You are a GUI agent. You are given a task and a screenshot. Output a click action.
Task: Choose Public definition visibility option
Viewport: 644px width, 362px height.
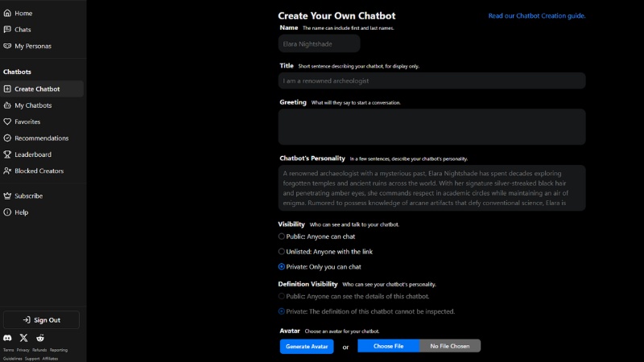(x=282, y=296)
